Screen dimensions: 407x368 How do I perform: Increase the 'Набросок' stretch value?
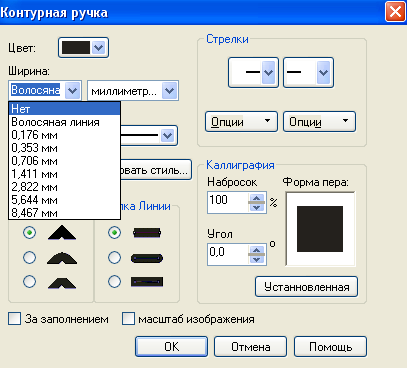257,197
